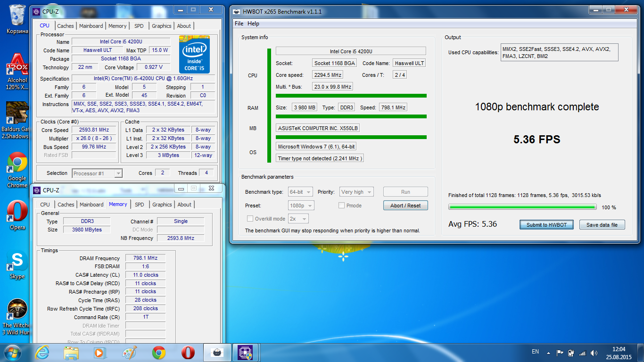Open the Help menu in HWBOT

tap(253, 24)
